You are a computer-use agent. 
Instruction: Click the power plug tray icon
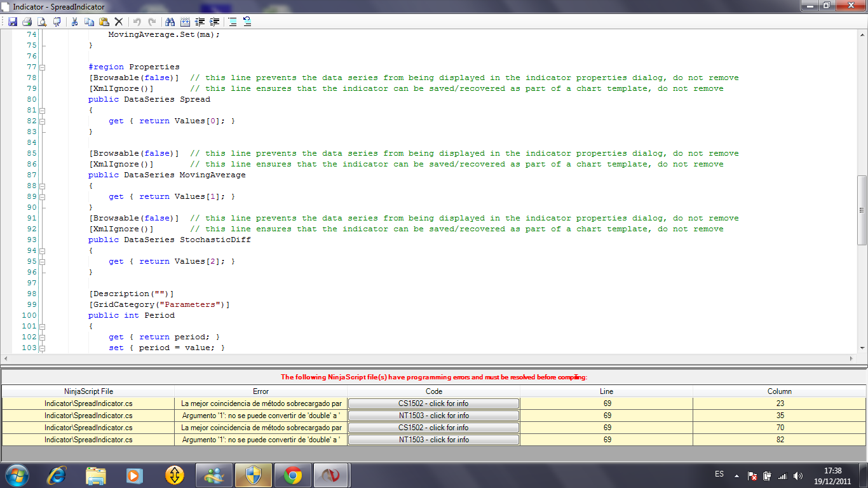tap(767, 475)
